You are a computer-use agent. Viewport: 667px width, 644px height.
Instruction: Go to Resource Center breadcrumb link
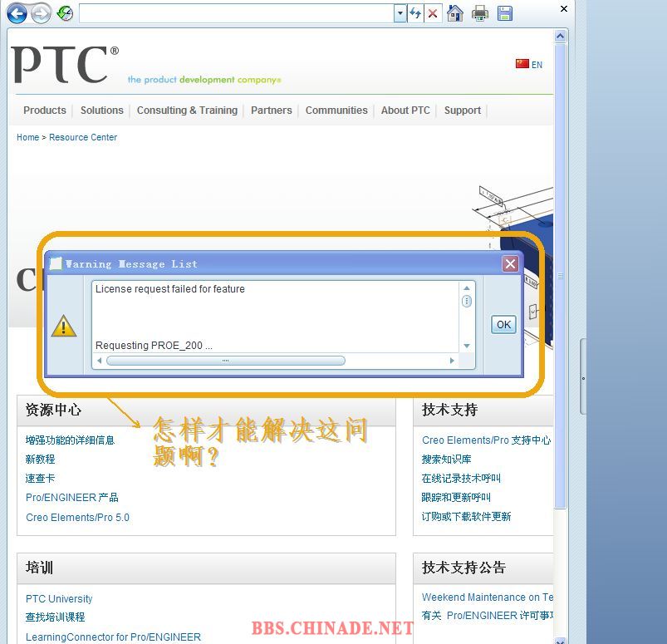tap(83, 137)
